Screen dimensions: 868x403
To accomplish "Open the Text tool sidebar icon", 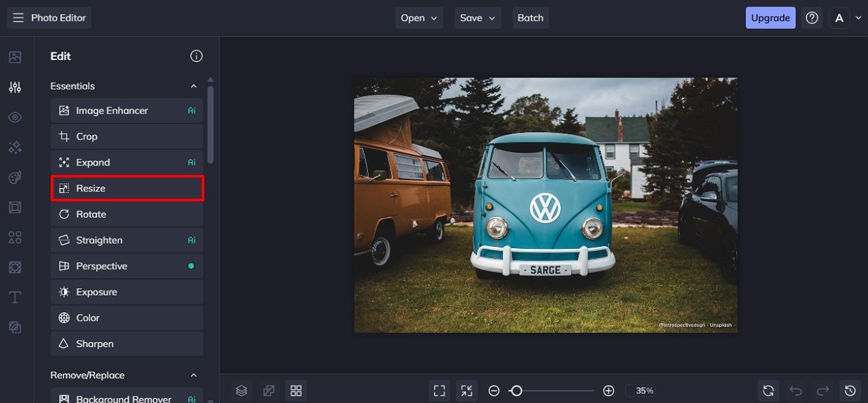I will [15, 298].
